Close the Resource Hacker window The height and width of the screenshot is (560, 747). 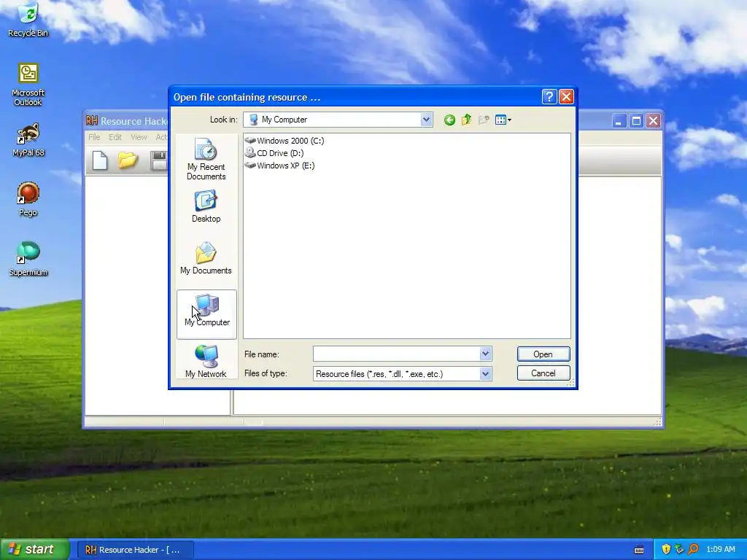point(653,121)
